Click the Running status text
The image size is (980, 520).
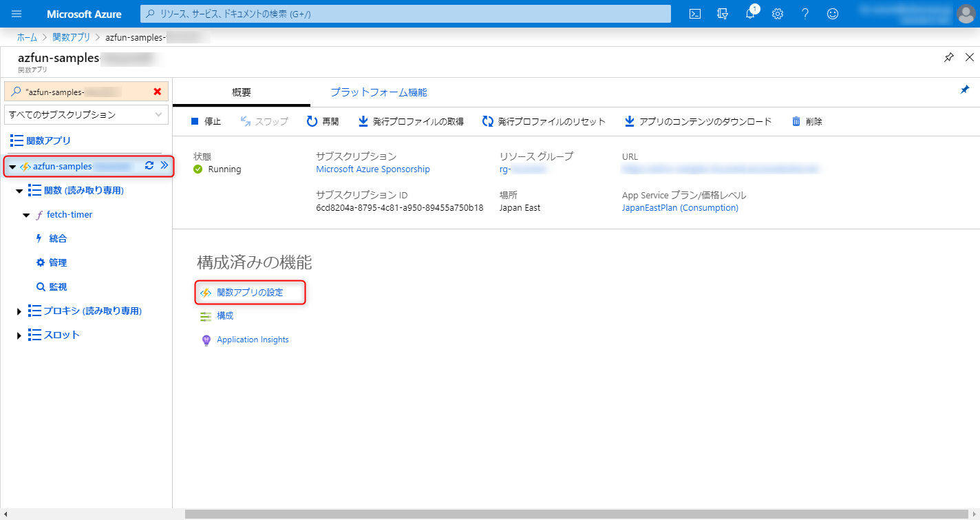coord(224,169)
